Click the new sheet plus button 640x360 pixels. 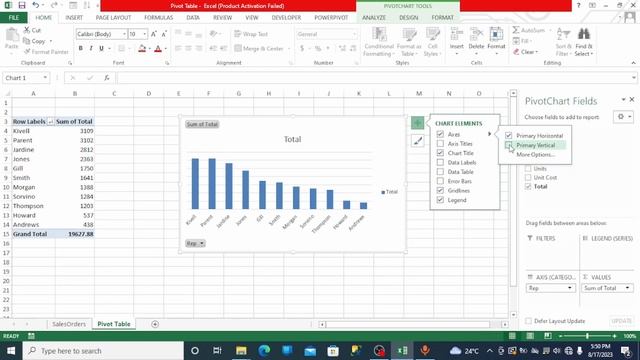pyautogui.click(x=155, y=324)
